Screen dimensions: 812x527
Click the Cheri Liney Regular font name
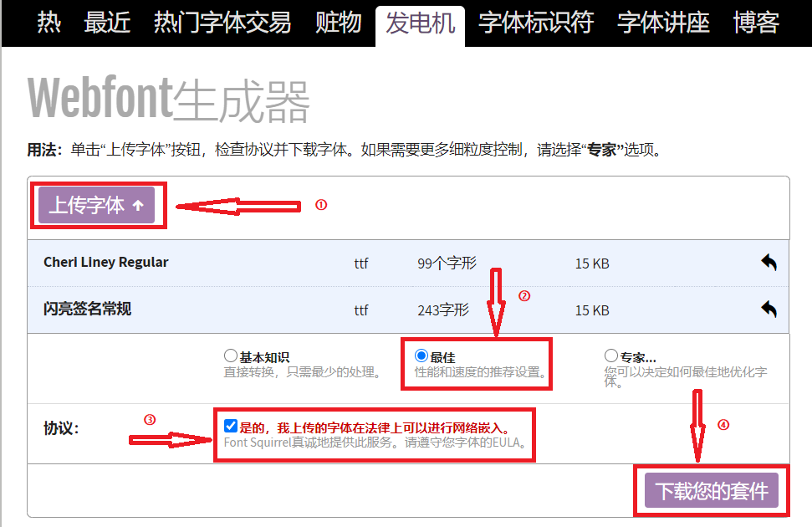[x=106, y=262]
